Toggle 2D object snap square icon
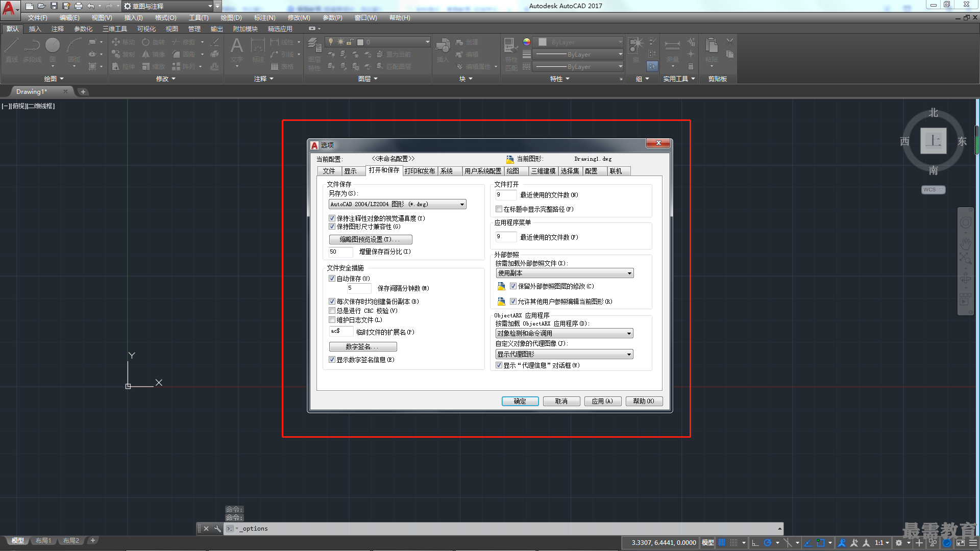Image resolution: width=980 pixels, height=551 pixels. 820,543
